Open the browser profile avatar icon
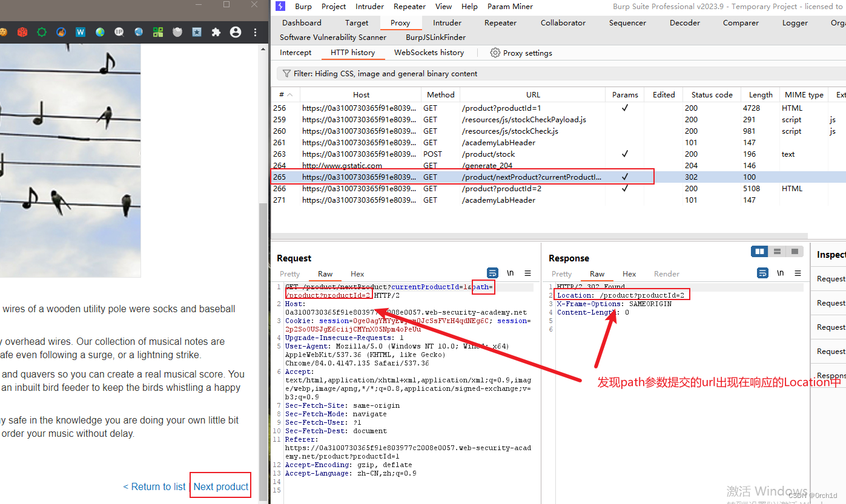The width and height of the screenshot is (846, 504). click(236, 32)
